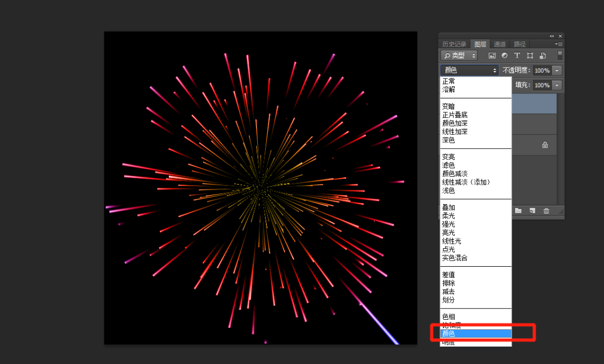The width and height of the screenshot is (604, 364).
Task: Choose 正片叠底 blend mode
Action: click(476, 115)
